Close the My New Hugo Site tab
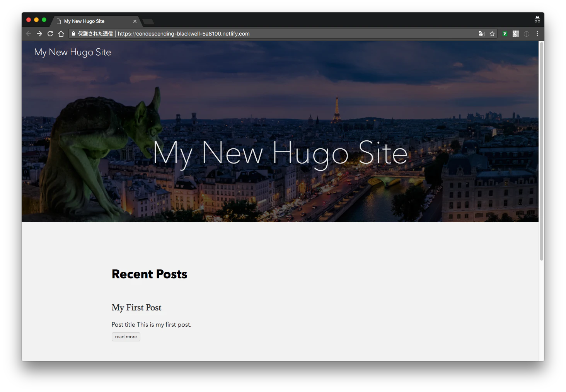566x392 pixels. tap(135, 21)
